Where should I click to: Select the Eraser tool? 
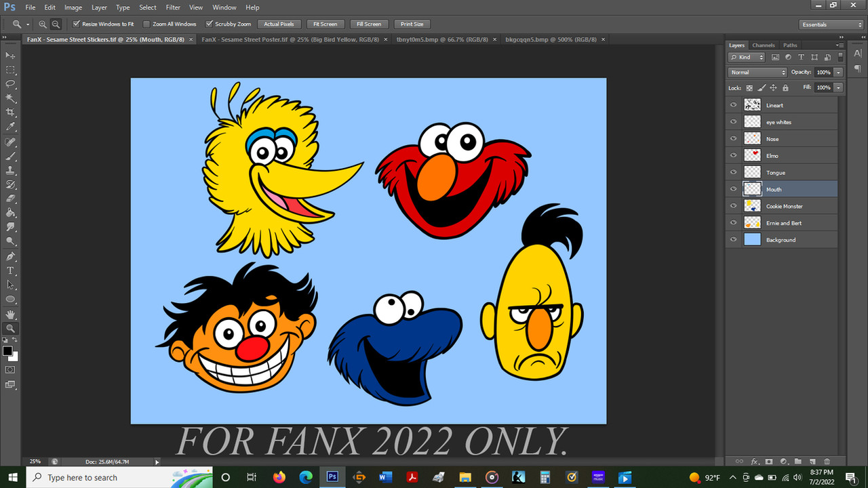pyautogui.click(x=10, y=199)
